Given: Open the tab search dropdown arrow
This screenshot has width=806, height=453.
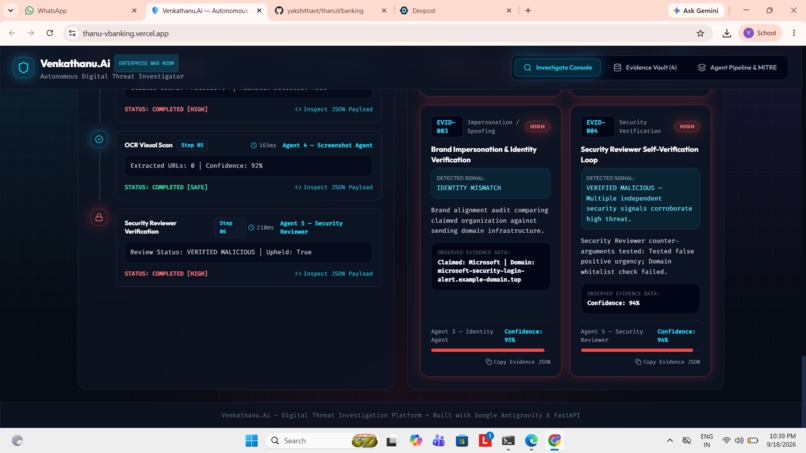Looking at the screenshot, I should 10,10.
